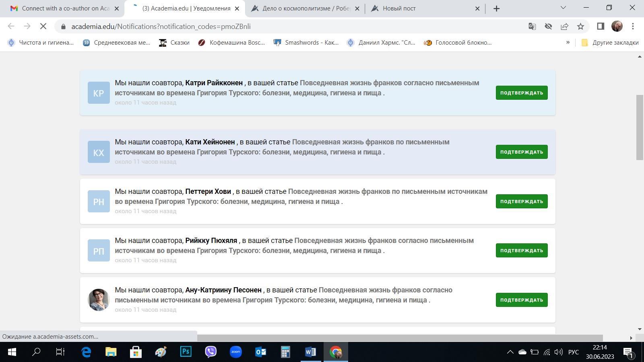Screen dimensions: 644x362
Task: Click the vertical page scrollbar thumb
Action: tap(640, 127)
